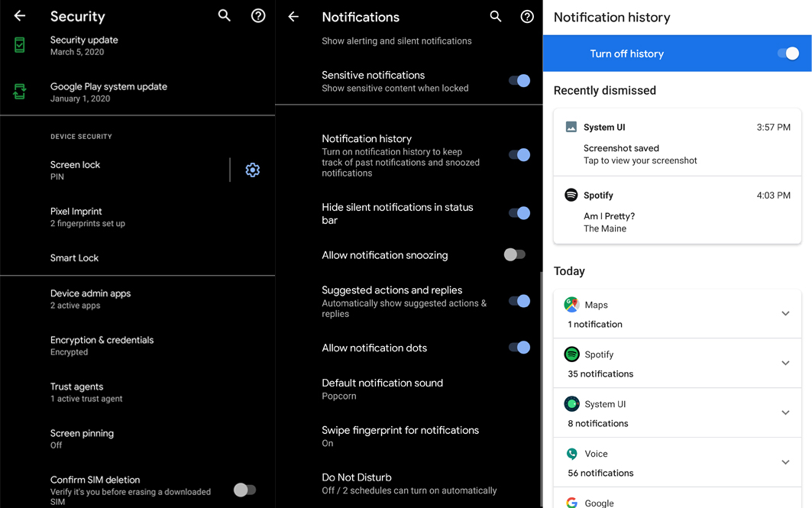Click the Notifications screen scrollbar
812x508 pixels.
click(540, 388)
